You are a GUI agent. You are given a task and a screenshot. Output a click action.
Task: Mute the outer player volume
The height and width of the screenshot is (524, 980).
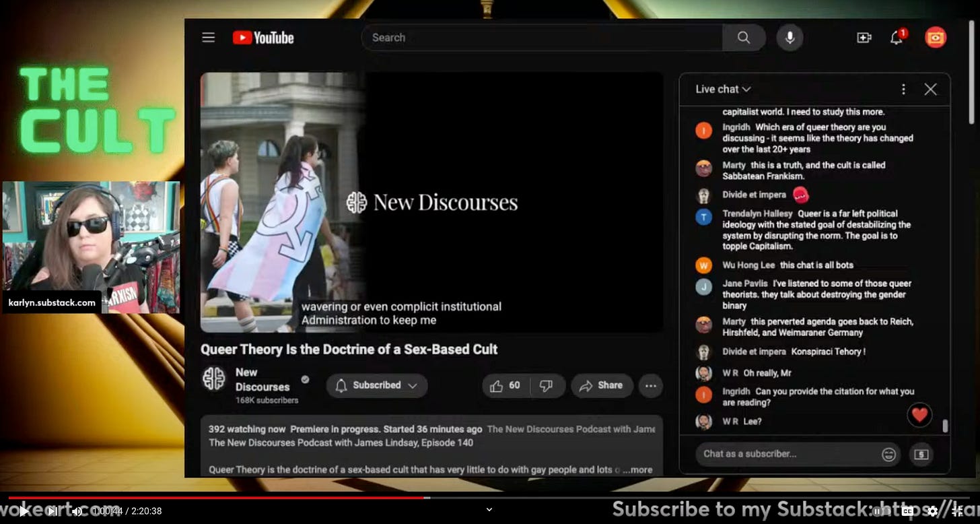pos(77,511)
